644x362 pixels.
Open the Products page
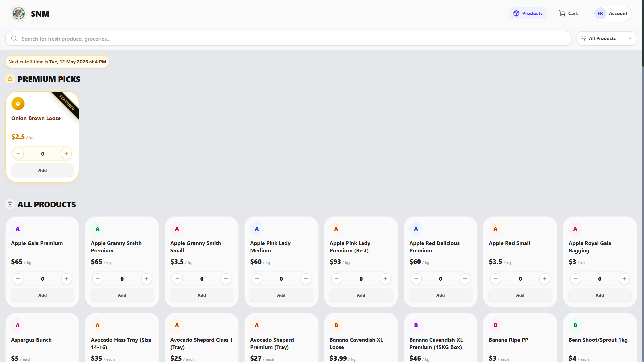tap(528, 13)
